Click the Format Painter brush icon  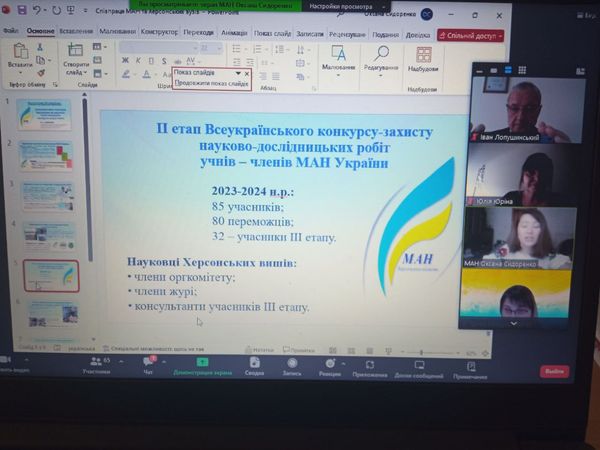pyautogui.click(x=41, y=72)
